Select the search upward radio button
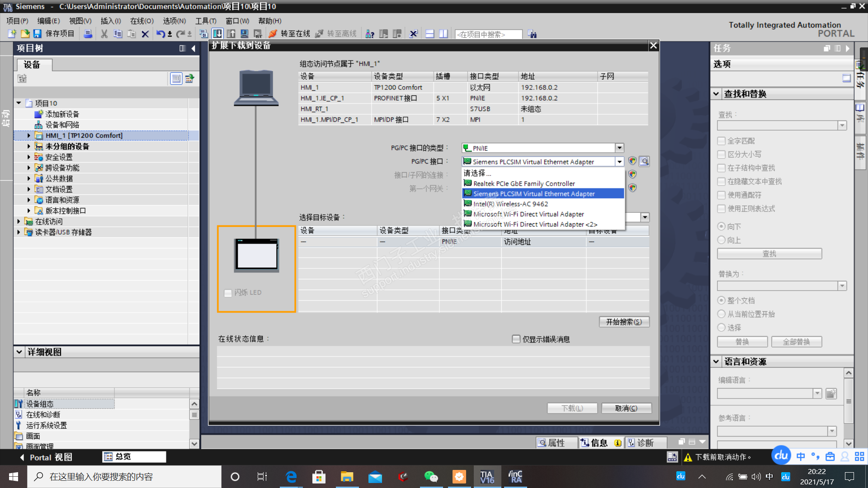Screen dimensions: 868x488 tap(722, 240)
